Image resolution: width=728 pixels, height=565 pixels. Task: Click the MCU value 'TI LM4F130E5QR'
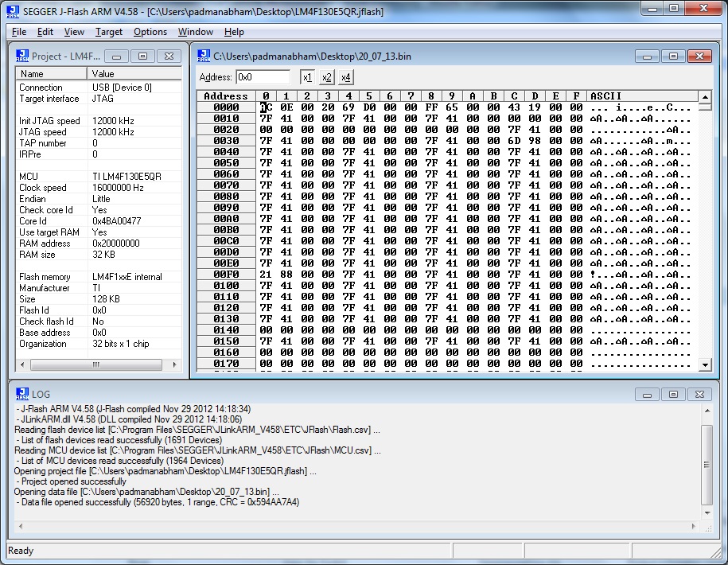(127, 177)
